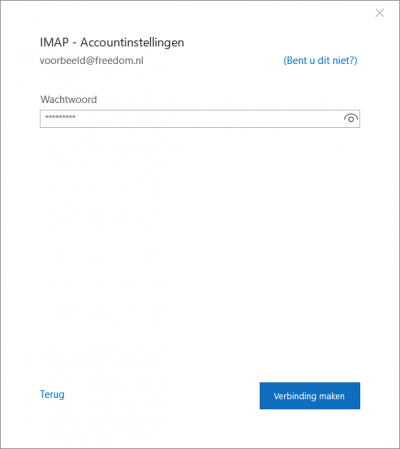
Task: Connect the account via the blue button
Action: pyautogui.click(x=310, y=396)
